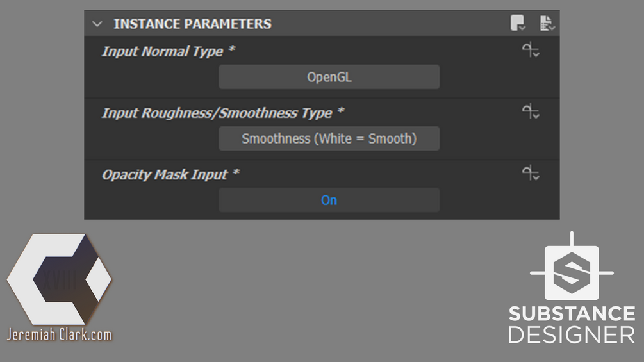Screen dimensions: 644x362
Task: Open the OpenGL normal type dropdown
Action: pyautogui.click(x=329, y=77)
